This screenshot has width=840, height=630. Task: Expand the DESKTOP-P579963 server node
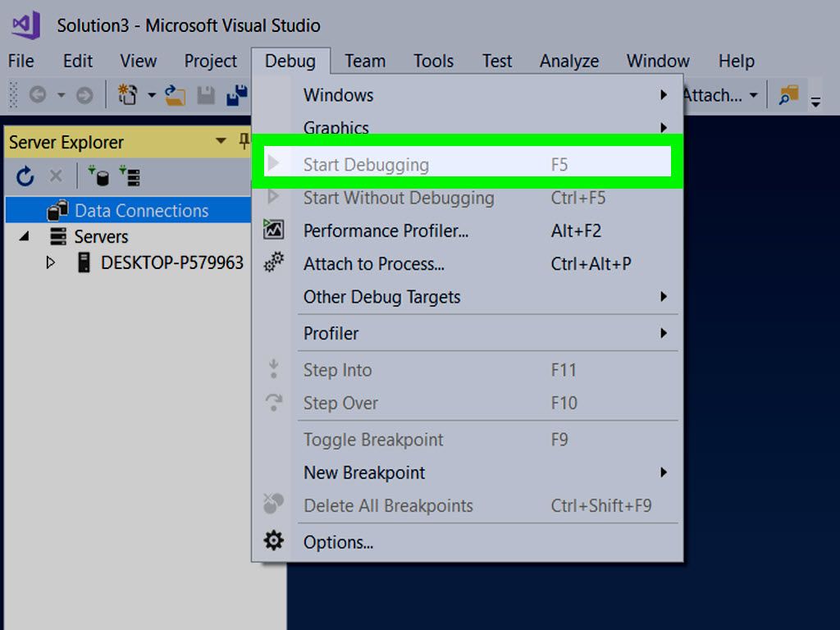click(x=50, y=262)
